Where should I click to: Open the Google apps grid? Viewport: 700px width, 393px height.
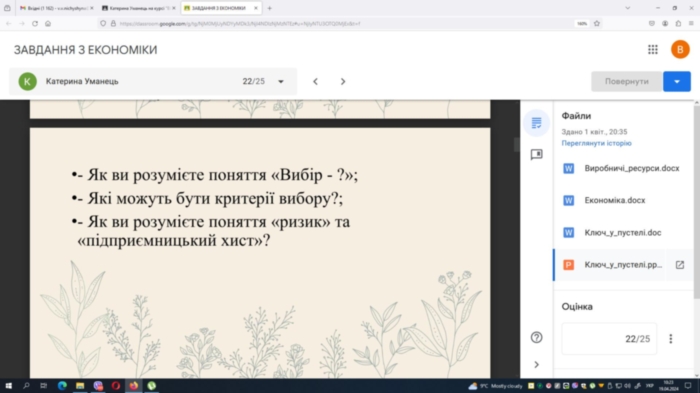[653, 50]
